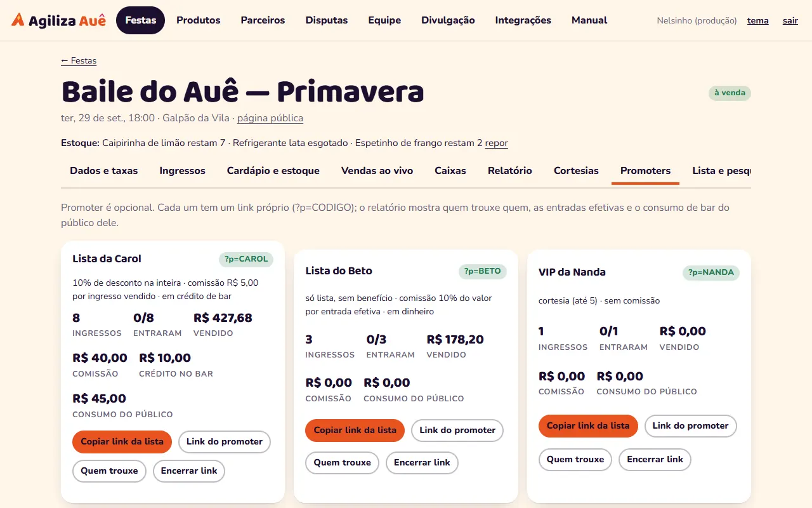812x508 pixels.
Task: Click Encerrar link on Lista da Carol
Action: pos(189,471)
